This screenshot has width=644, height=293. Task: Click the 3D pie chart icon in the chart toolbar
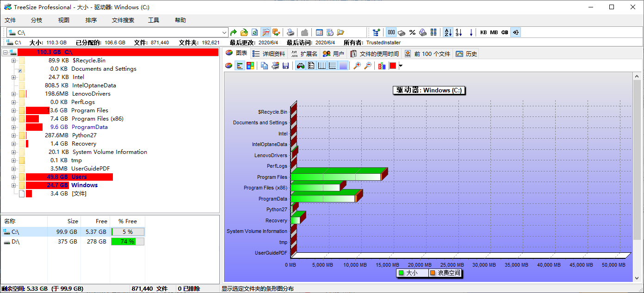tap(229, 66)
